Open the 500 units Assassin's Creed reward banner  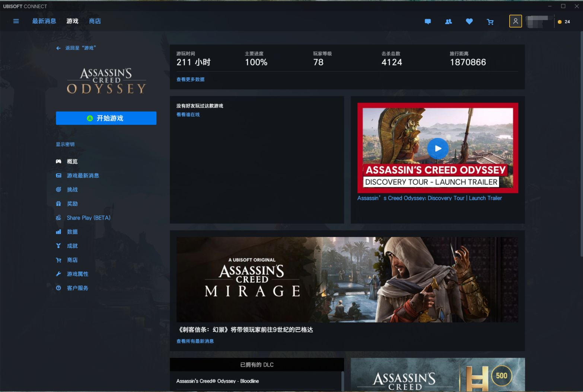point(438,375)
